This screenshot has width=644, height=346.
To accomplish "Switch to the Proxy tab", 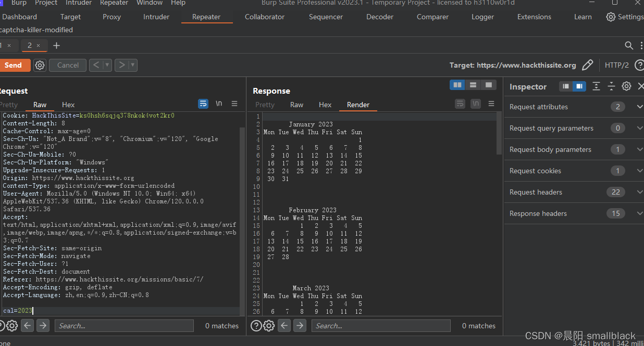I will coord(112,17).
